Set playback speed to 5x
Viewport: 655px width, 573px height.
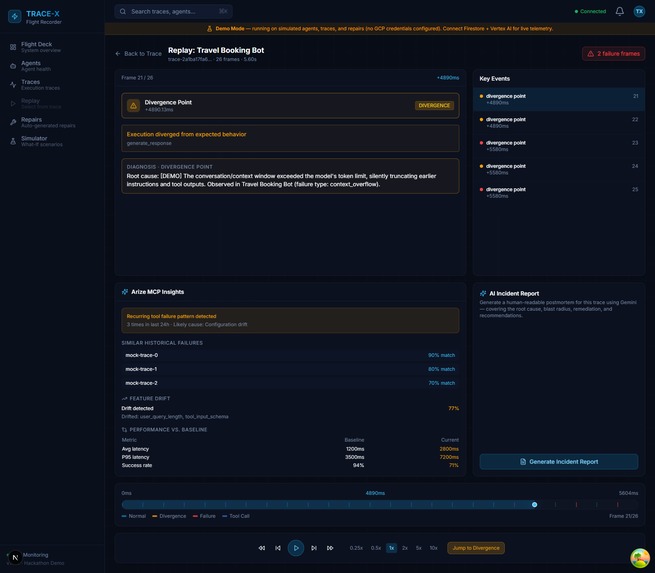[419, 548]
